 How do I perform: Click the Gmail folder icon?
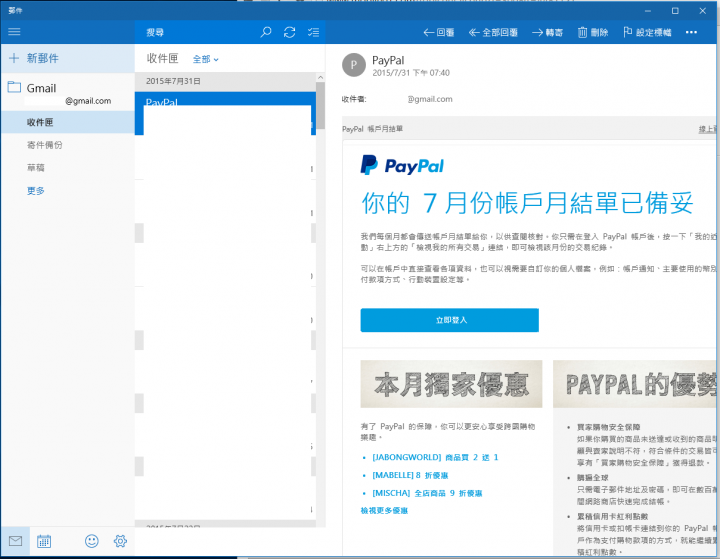(14, 87)
